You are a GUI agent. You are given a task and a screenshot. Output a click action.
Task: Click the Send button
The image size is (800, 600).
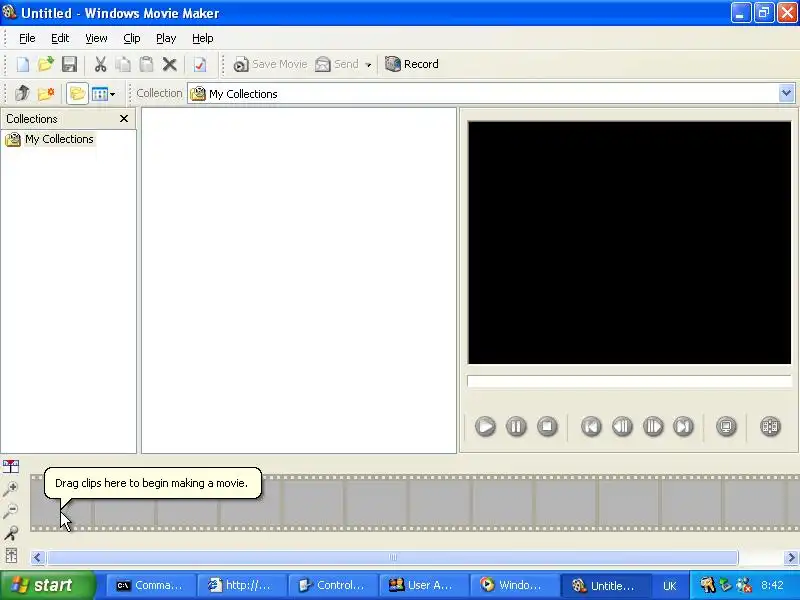[337, 64]
